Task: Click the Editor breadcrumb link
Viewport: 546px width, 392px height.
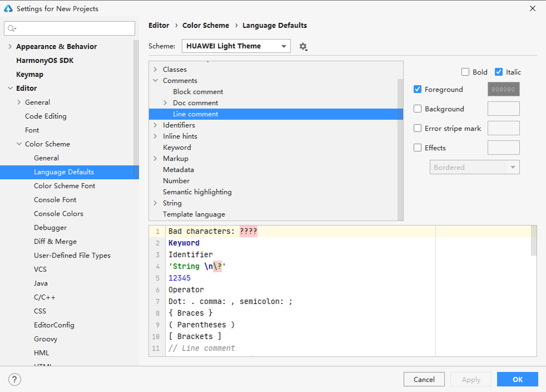Action: click(159, 26)
